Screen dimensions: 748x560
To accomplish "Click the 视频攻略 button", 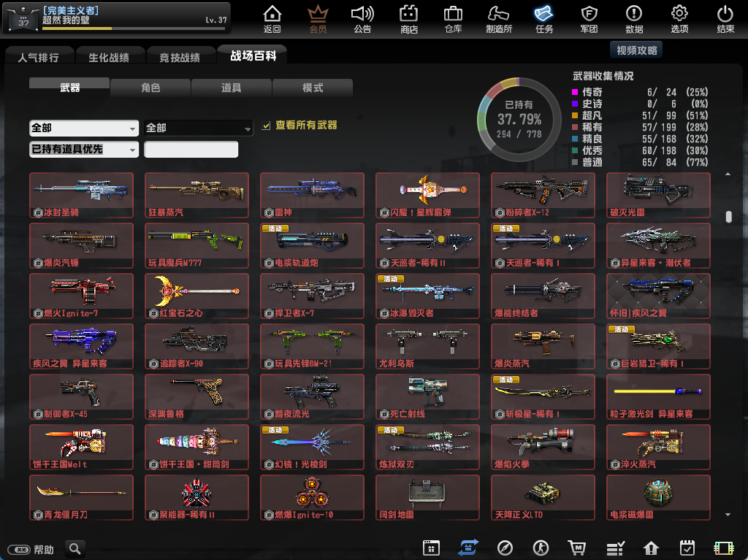I will point(636,50).
